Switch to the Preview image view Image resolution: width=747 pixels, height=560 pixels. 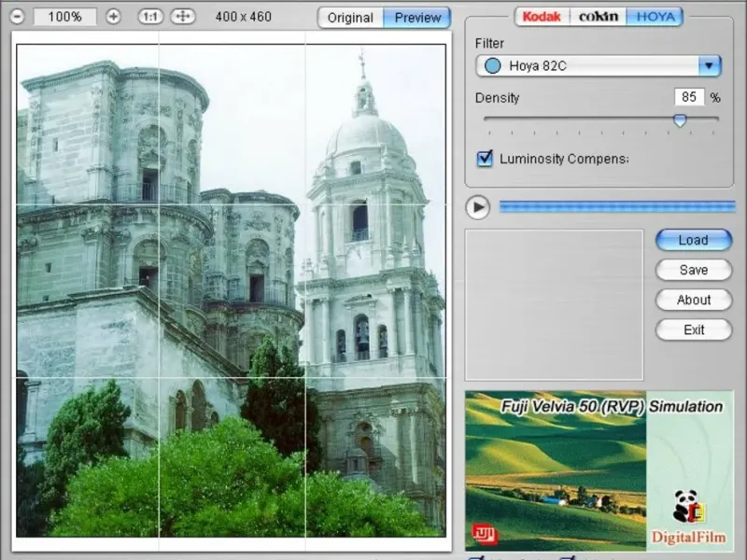tap(417, 18)
